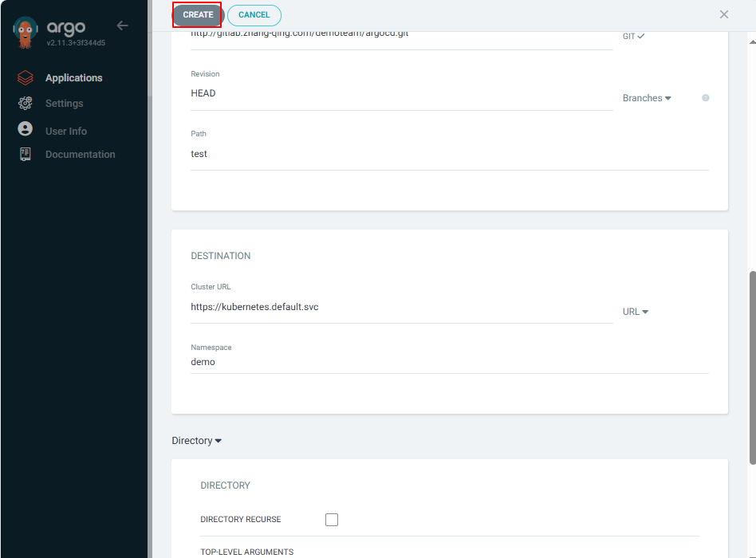Screen dimensions: 756x558
Task: Open the URL destination type dropdown
Action: [x=636, y=312]
